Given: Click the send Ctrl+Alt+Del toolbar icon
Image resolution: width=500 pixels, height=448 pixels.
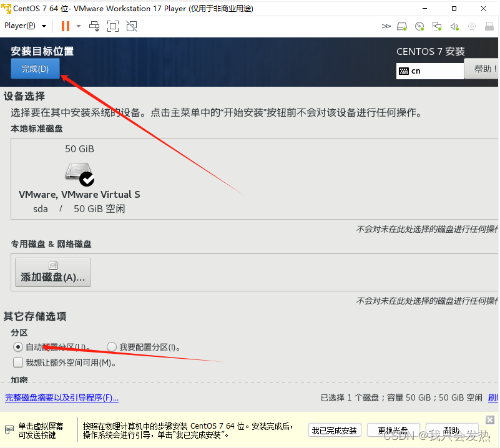Looking at the screenshot, I should (x=94, y=26).
